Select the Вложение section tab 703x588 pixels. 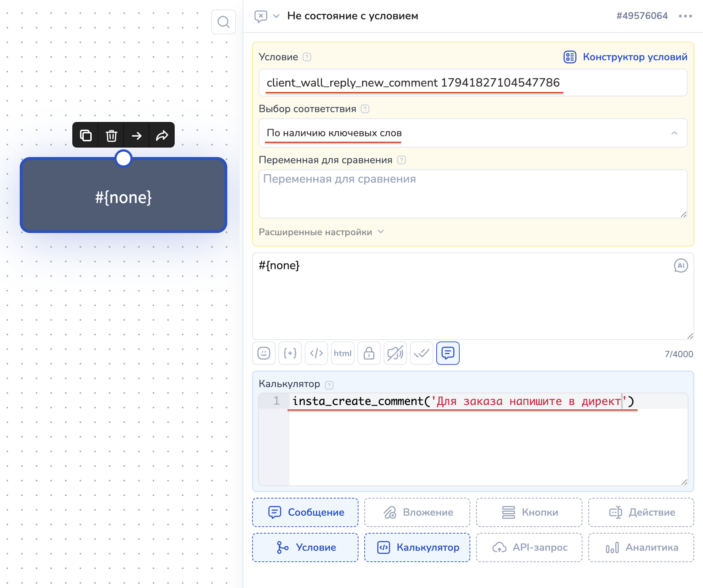417,512
